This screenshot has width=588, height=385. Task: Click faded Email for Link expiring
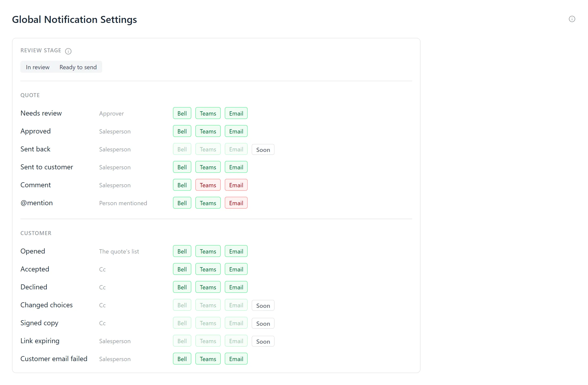(236, 341)
